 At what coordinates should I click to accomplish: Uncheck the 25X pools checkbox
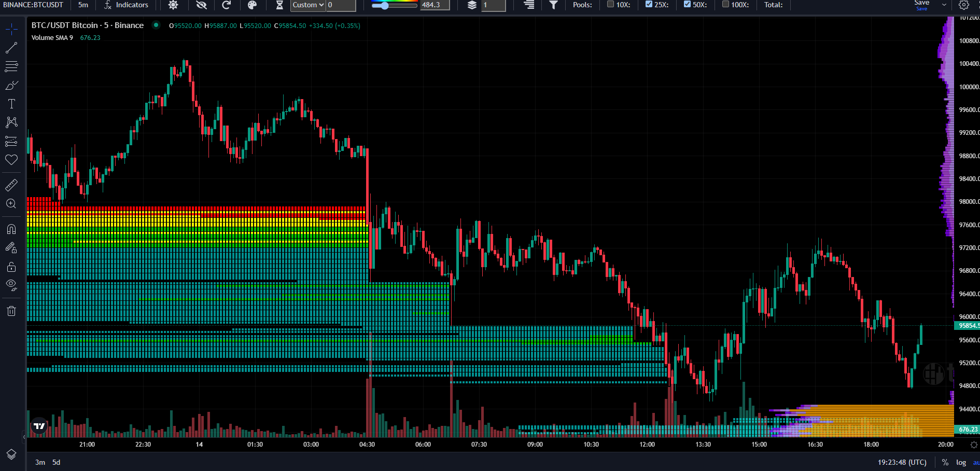click(649, 5)
